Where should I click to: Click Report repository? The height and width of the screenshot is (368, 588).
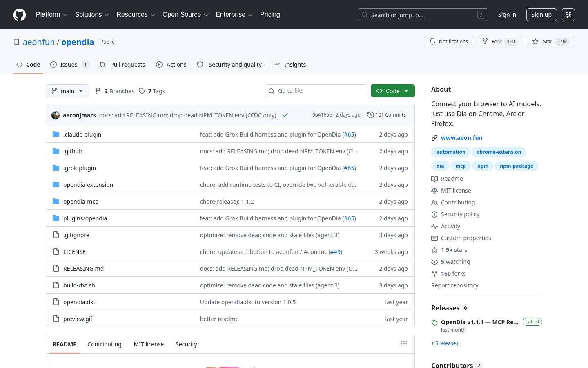454,285
